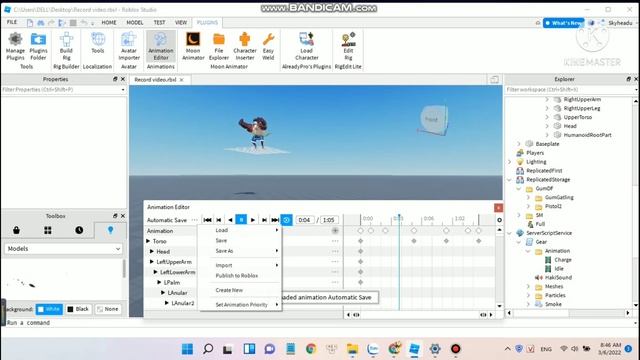Viewport: 640px width, 360px height.
Task: Jump to first keyframe in Animation Editor
Action: click(207, 220)
